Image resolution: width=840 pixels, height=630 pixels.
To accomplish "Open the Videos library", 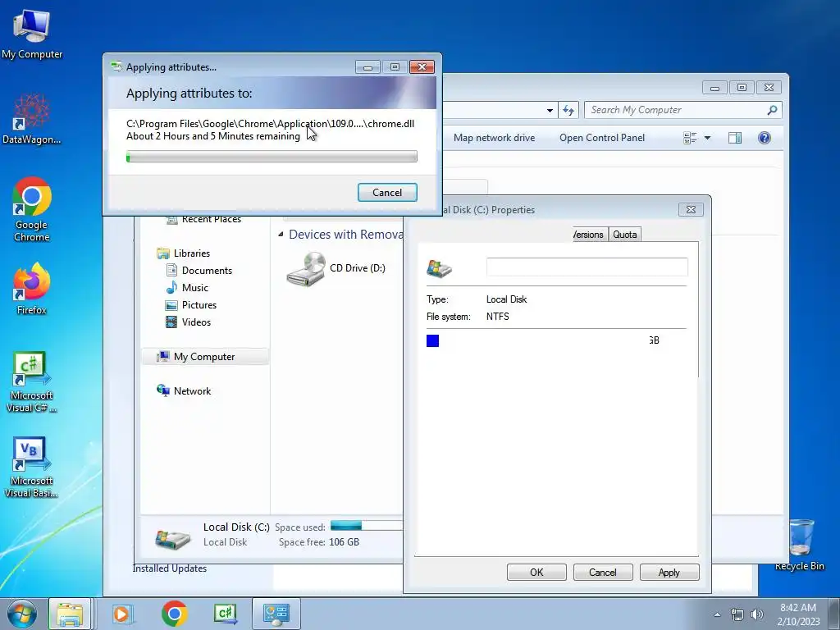I will coord(188,322).
